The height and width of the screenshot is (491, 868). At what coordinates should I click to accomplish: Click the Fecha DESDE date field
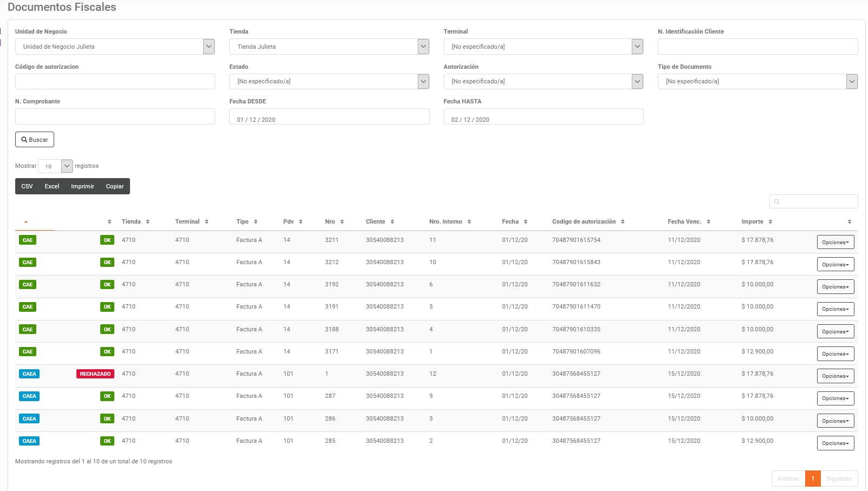[329, 116]
